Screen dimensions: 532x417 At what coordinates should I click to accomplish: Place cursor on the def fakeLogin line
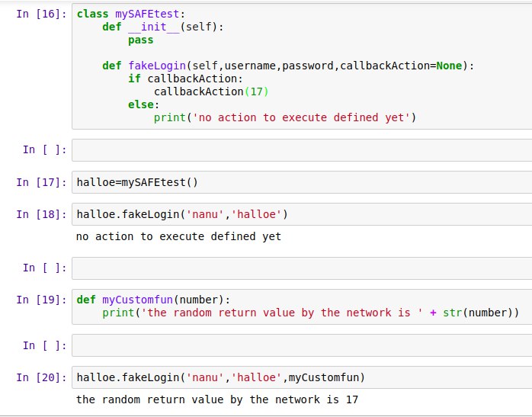[x=287, y=66]
